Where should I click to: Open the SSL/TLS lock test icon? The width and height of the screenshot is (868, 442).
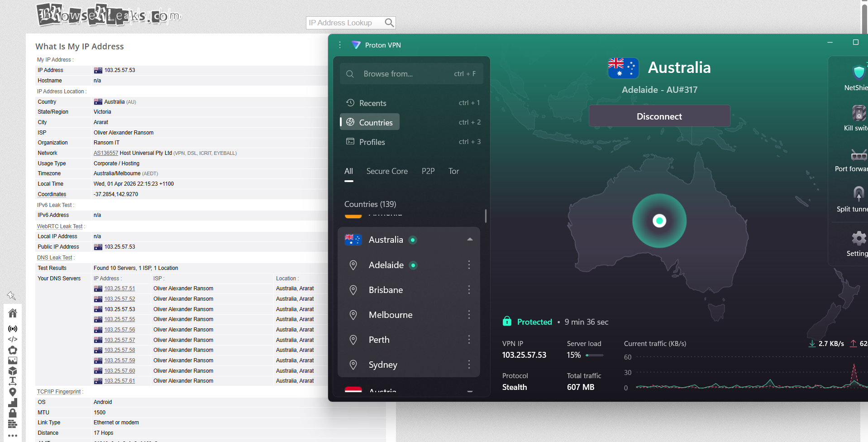tap(13, 413)
